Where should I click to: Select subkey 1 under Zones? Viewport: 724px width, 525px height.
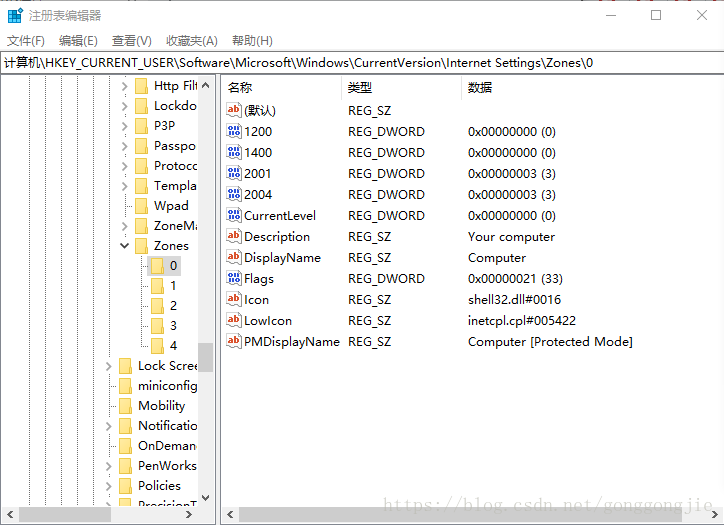pos(172,285)
